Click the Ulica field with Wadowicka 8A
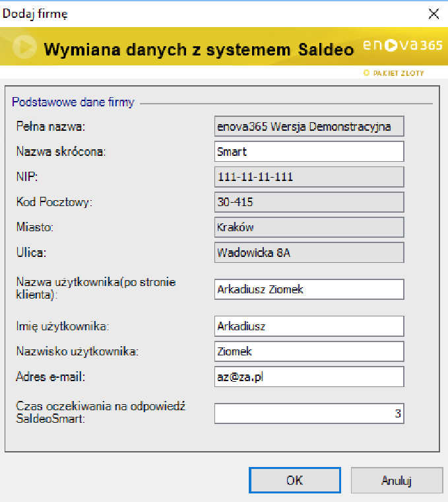The width and height of the screenshot is (448, 502). [309, 252]
